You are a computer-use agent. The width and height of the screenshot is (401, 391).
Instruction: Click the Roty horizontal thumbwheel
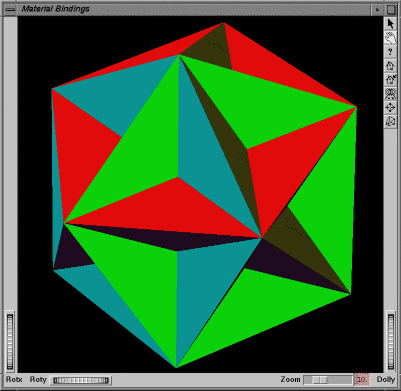(x=81, y=380)
